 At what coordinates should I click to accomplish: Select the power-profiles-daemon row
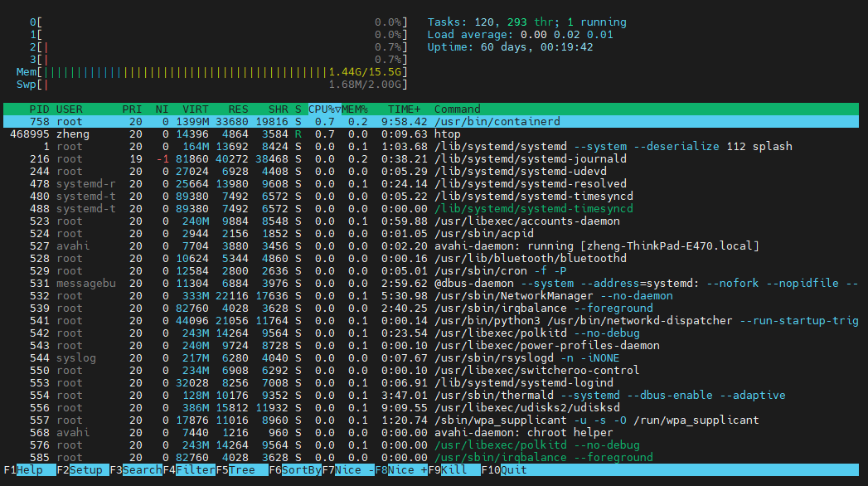point(431,345)
